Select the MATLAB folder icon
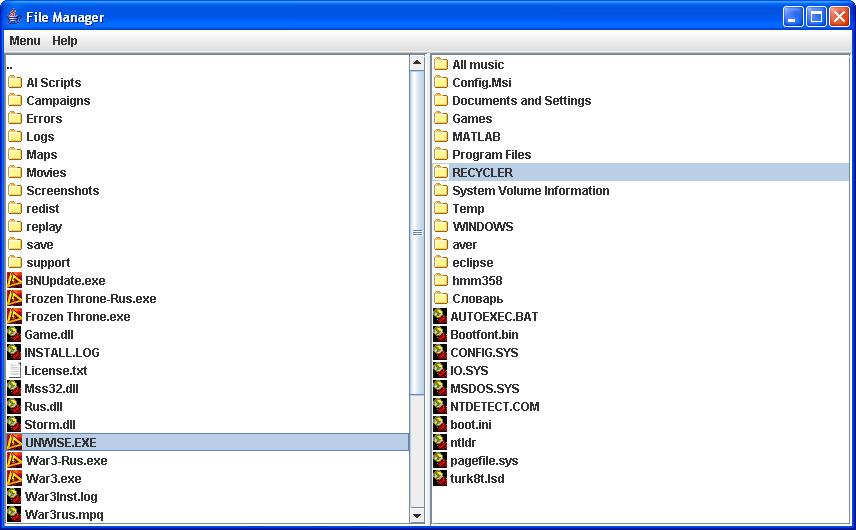The image size is (856, 530). pos(441,136)
